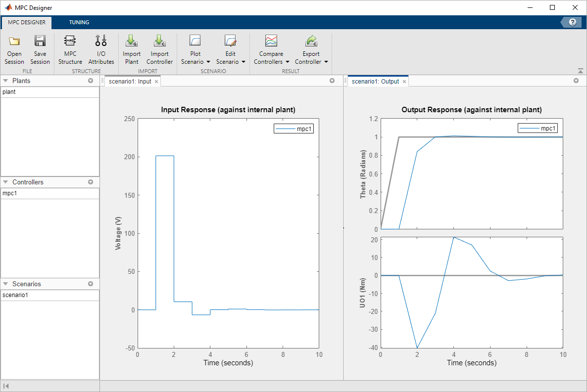Click the Open Session folder icon
Viewport: 587px width, 392px height.
tap(14, 41)
